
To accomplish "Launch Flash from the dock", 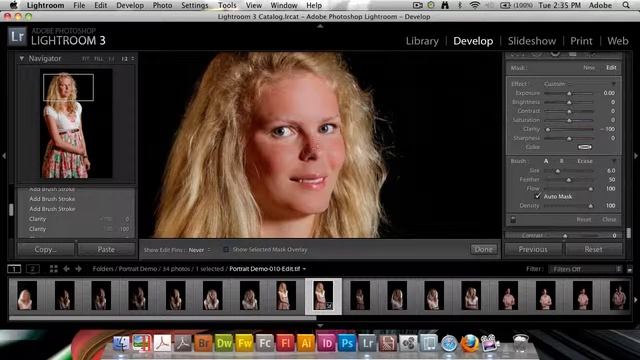I will tap(285, 343).
